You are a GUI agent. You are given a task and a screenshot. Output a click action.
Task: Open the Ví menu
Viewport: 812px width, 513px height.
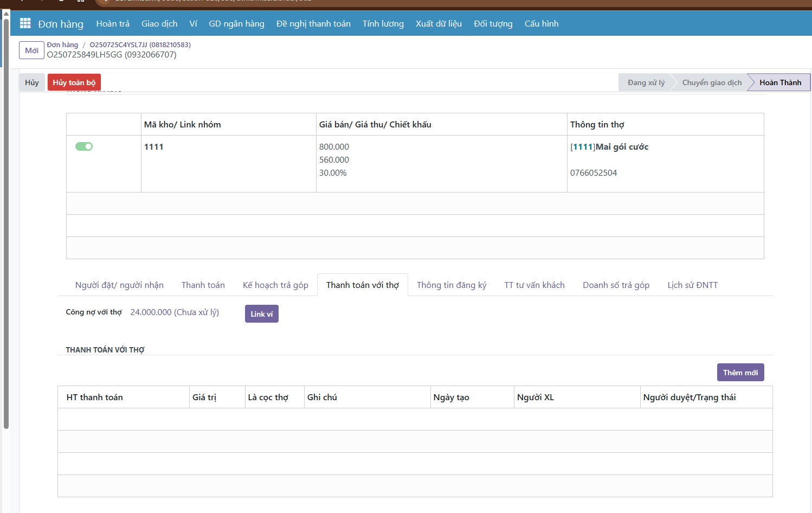point(193,24)
